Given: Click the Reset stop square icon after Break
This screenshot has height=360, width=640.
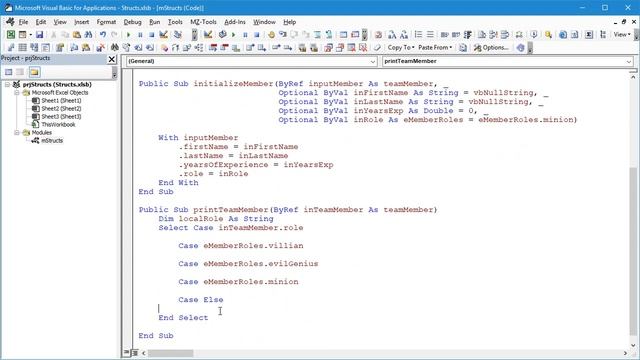Looking at the screenshot, I should click(x=151, y=35).
